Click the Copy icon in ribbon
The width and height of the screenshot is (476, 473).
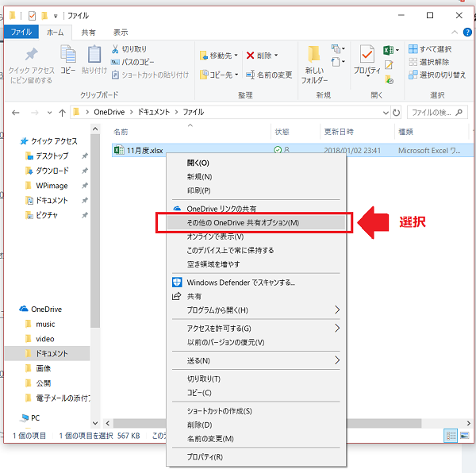coord(68,54)
